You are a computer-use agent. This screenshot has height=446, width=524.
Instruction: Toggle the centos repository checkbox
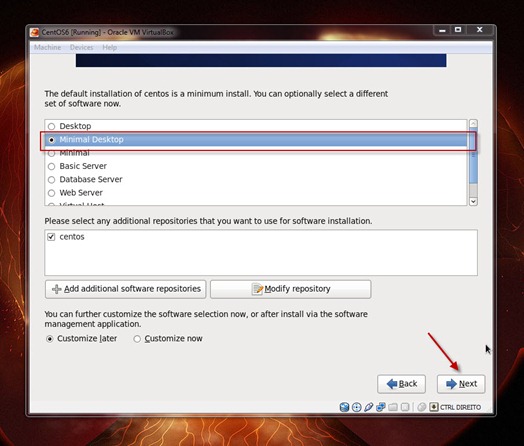(51, 237)
